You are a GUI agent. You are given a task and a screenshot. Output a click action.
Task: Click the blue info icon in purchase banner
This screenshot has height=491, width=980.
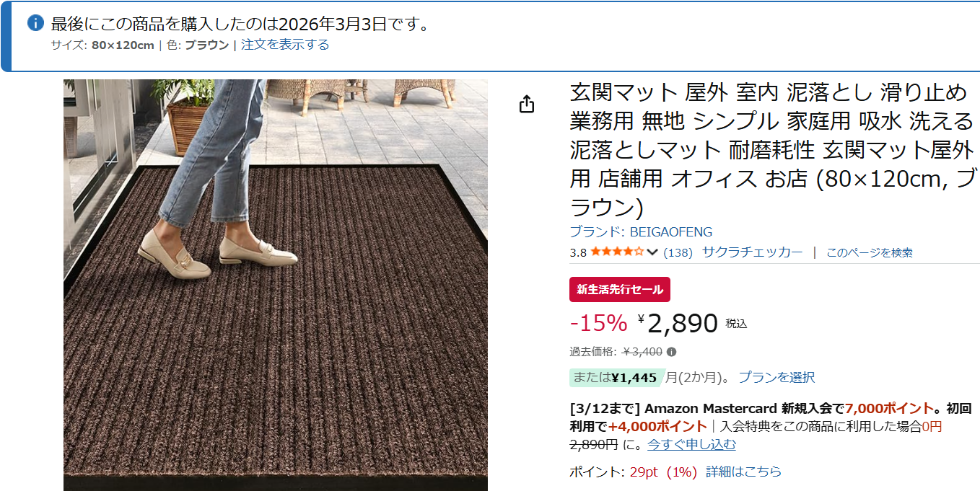pyautogui.click(x=35, y=23)
